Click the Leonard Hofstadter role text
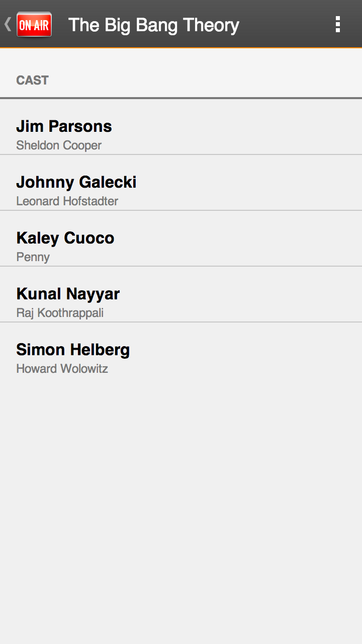Image resolution: width=362 pixels, height=644 pixels. click(x=67, y=201)
